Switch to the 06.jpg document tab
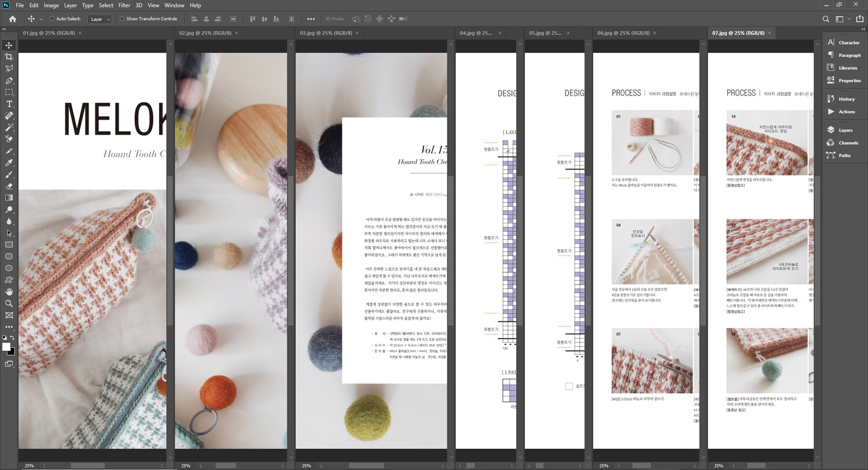The image size is (868, 470). point(623,33)
